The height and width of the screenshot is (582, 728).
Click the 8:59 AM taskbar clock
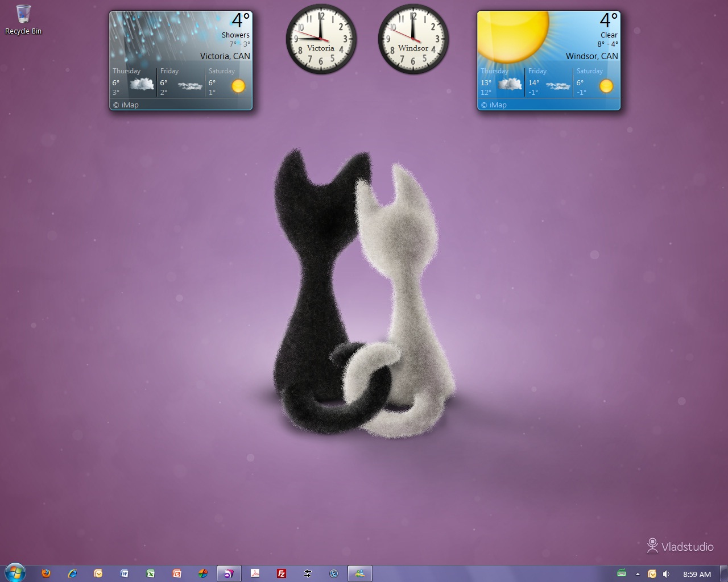697,574
